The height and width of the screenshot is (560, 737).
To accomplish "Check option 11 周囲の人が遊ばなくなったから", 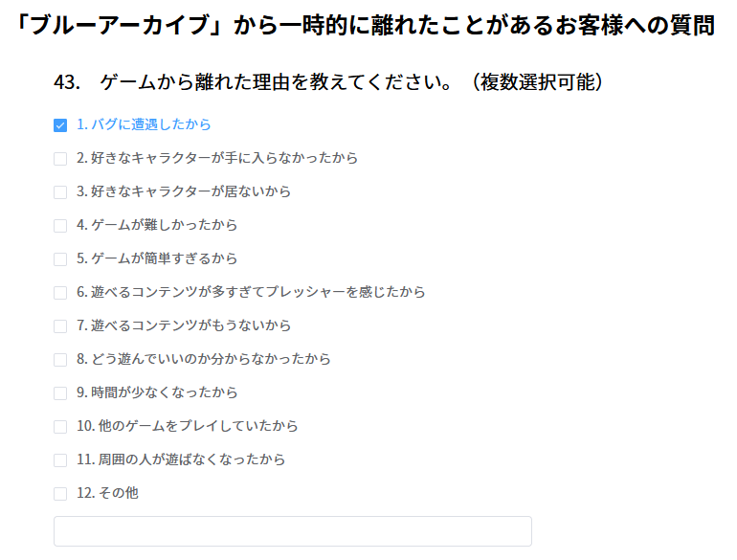I will pyautogui.click(x=60, y=460).
